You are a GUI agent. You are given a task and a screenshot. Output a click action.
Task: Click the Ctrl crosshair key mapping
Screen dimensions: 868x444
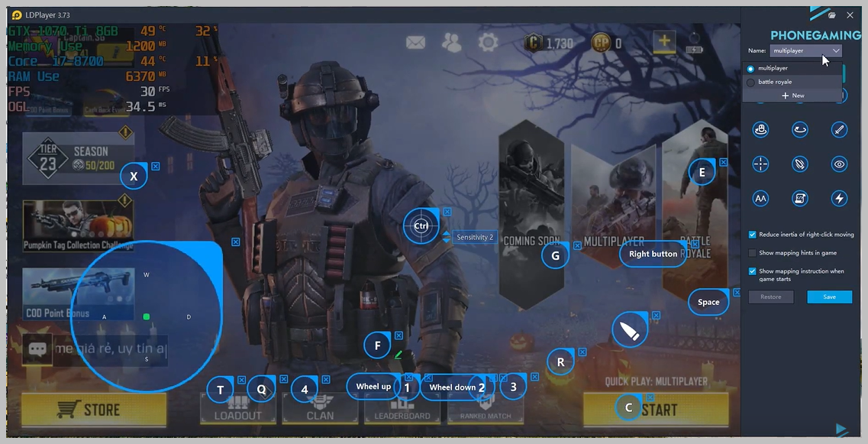point(421,226)
